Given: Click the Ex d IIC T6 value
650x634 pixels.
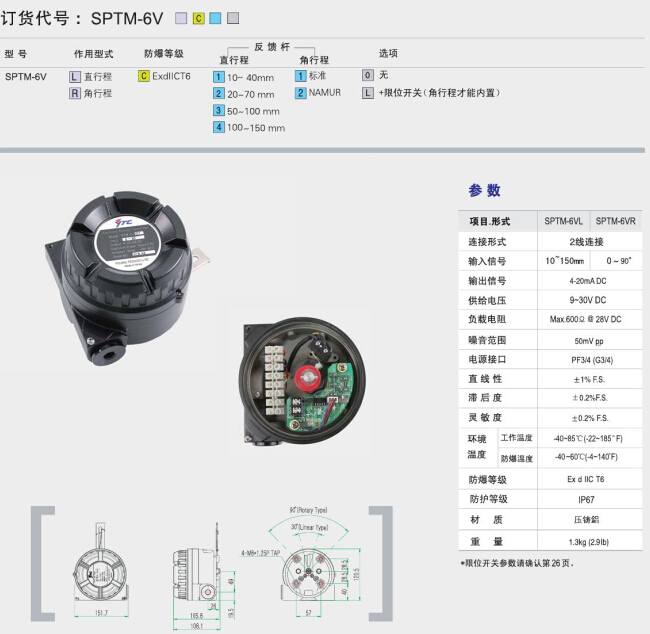Looking at the screenshot, I should pos(586,479).
